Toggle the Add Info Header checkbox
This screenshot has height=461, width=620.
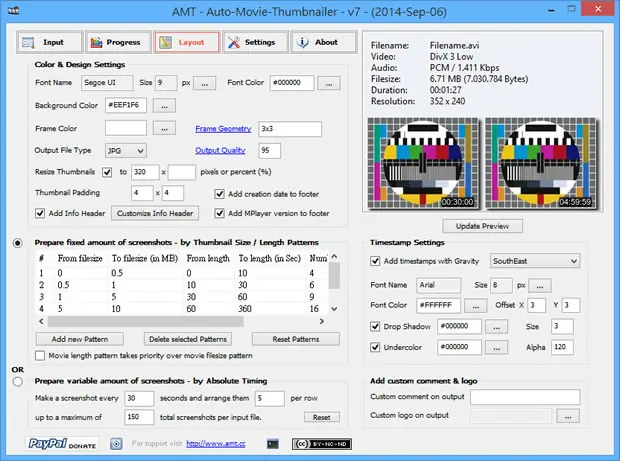(40, 213)
